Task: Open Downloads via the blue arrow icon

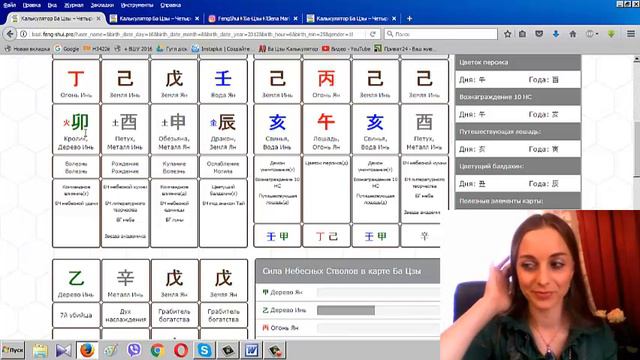Action: 556,34
